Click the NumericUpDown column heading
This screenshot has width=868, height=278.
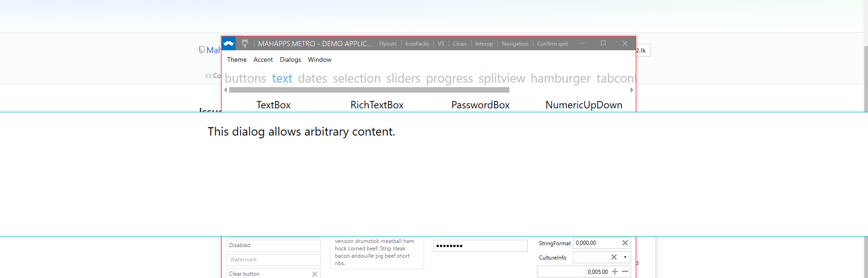pyautogui.click(x=584, y=105)
